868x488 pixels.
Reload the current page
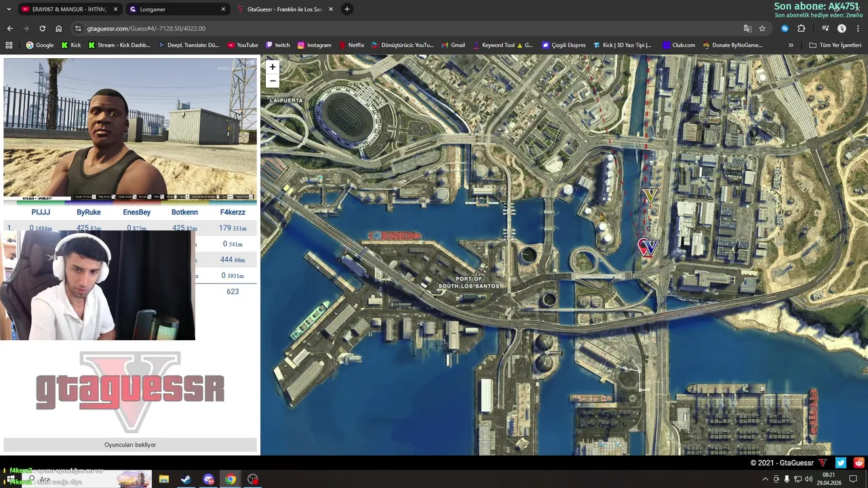point(42,28)
